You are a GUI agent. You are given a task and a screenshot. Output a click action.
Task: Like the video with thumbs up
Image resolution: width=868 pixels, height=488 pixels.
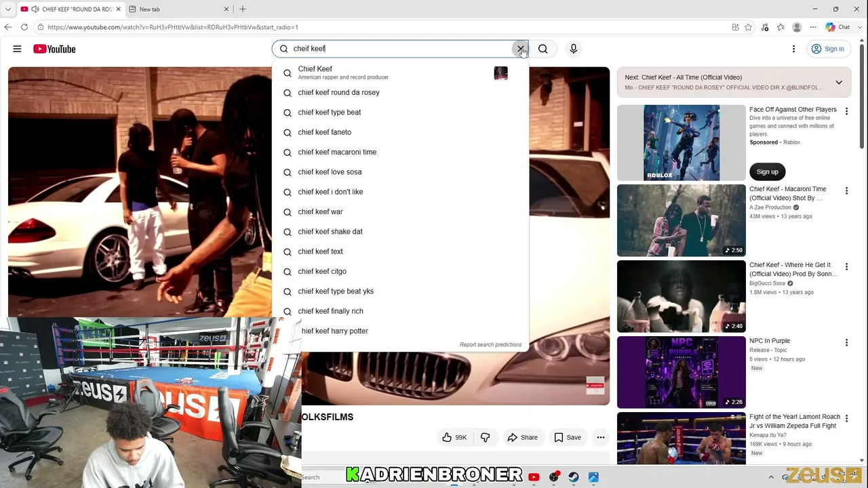click(454, 438)
